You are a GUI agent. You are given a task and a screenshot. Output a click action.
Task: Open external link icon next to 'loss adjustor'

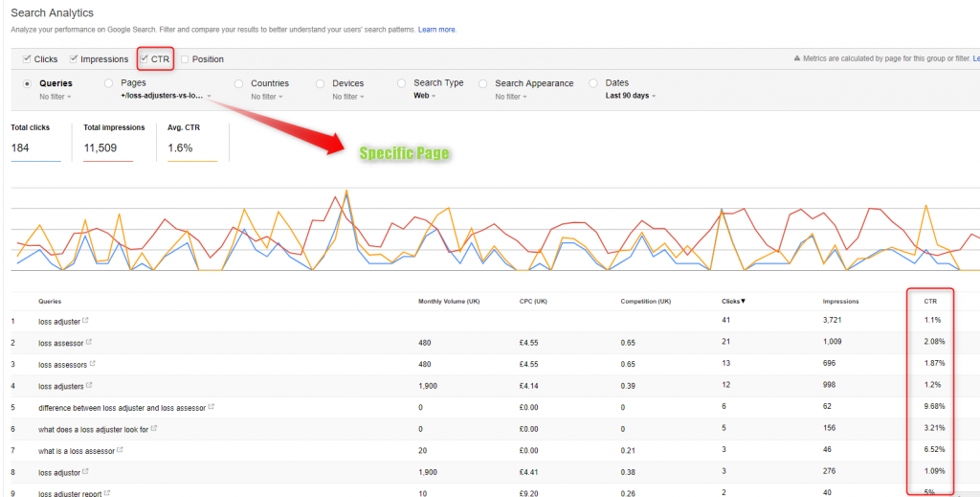click(85, 471)
